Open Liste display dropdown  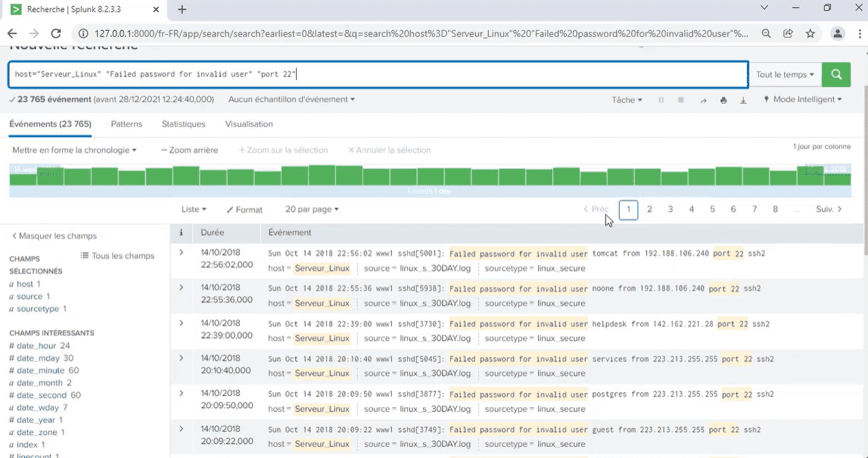pyautogui.click(x=194, y=210)
